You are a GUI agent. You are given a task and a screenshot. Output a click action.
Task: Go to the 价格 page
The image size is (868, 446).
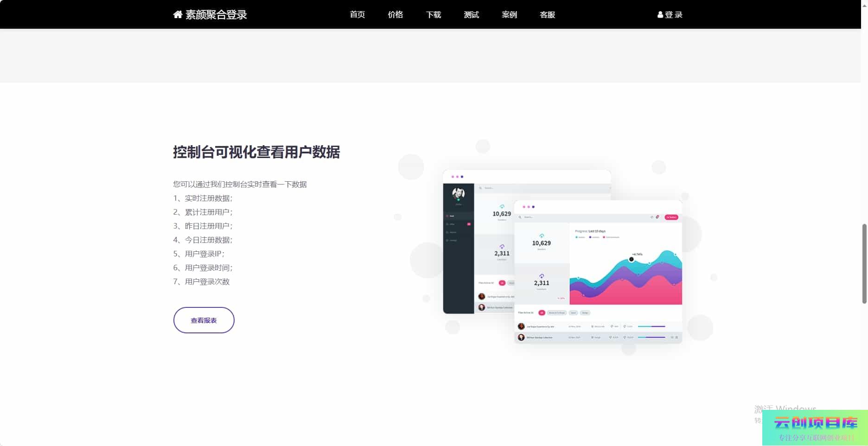click(395, 15)
